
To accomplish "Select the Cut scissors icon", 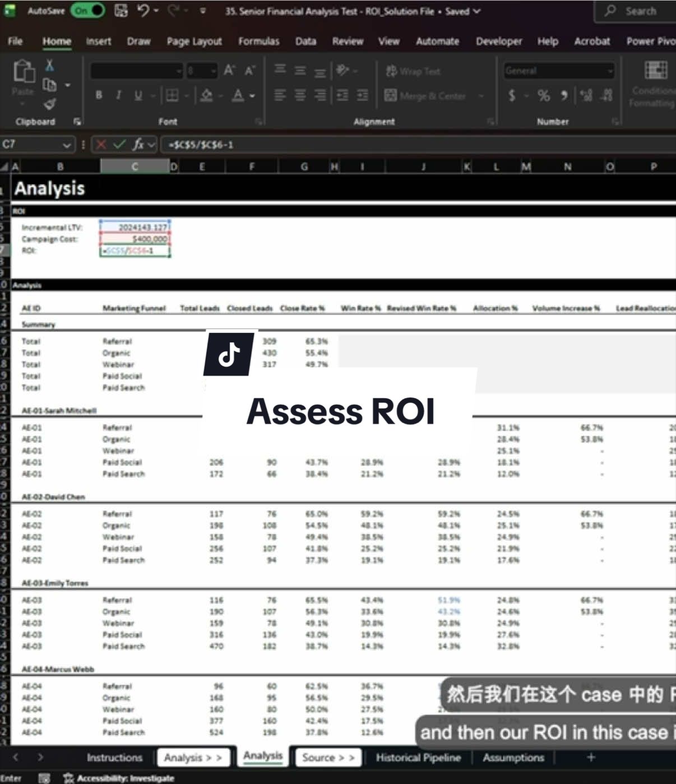I will click(x=50, y=66).
